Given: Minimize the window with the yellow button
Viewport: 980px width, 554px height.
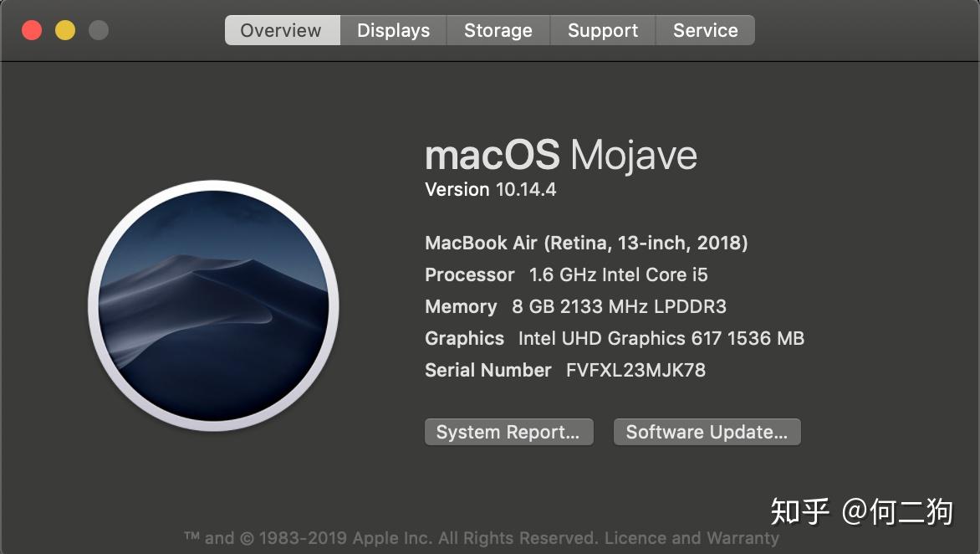Looking at the screenshot, I should coord(65,30).
